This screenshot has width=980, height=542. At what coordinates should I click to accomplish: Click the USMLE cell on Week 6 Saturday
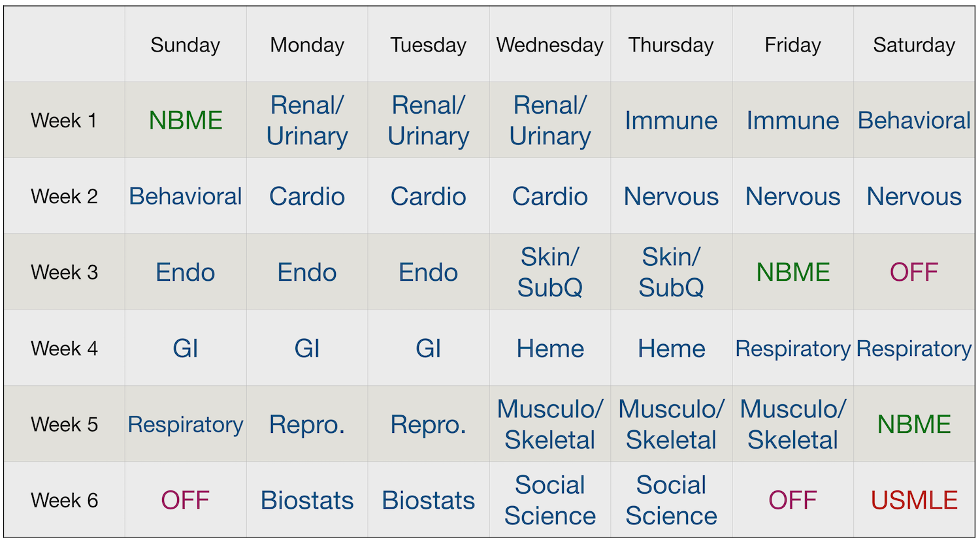[914, 500]
